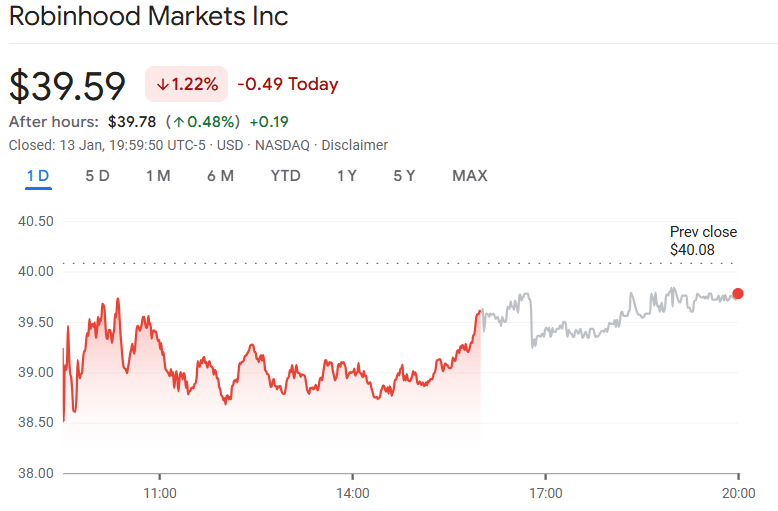Click the red endpoint dot on chart
The image size is (778, 511).
(738, 293)
